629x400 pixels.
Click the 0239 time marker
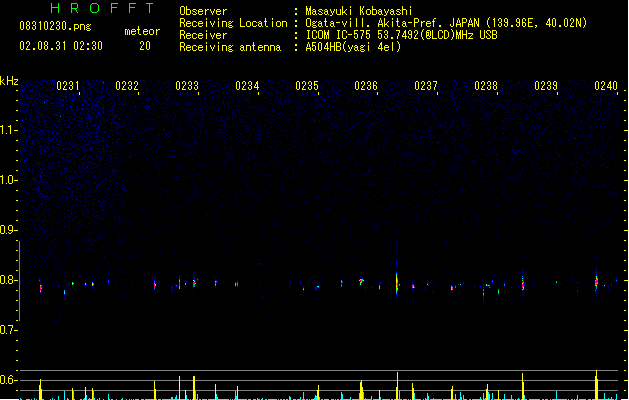(x=546, y=86)
